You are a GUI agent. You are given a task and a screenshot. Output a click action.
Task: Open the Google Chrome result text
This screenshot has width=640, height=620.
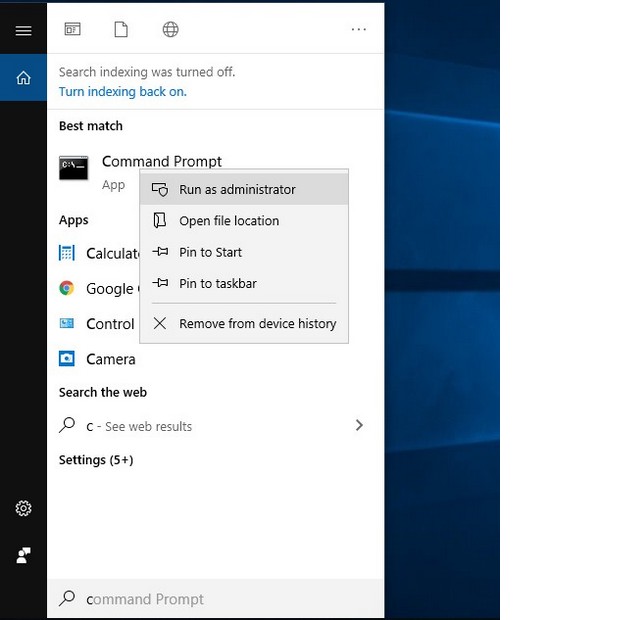tap(113, 289)
